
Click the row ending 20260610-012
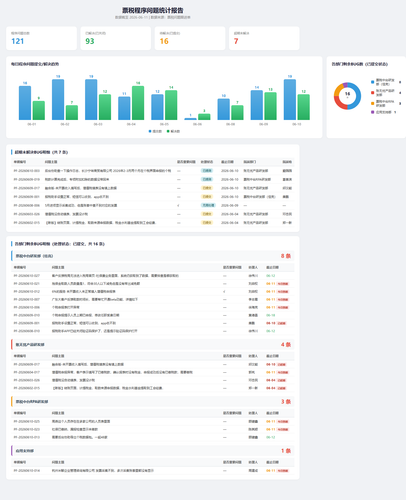(x=153, y=292)
